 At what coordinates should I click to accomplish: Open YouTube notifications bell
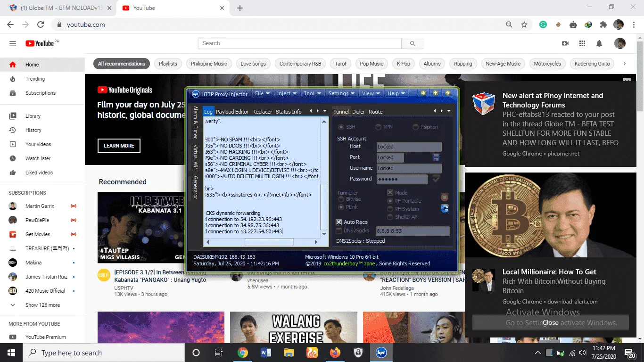point(599,43)
